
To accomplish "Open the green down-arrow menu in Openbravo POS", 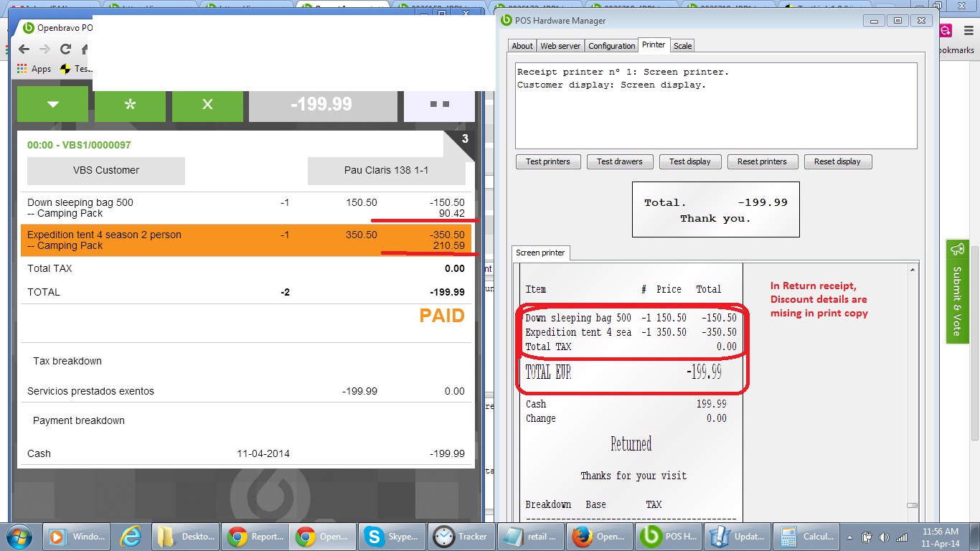I will pyautogui.click(x=52, y=104).
